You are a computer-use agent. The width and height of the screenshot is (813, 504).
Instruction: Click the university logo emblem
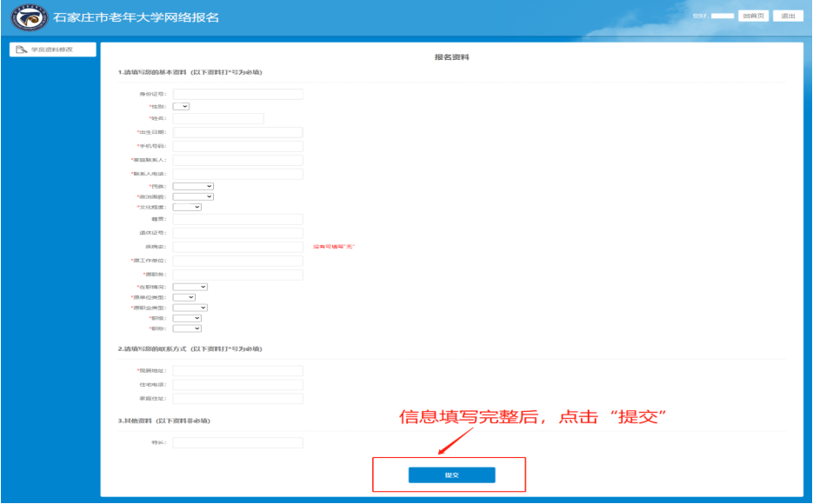point(29,17)
